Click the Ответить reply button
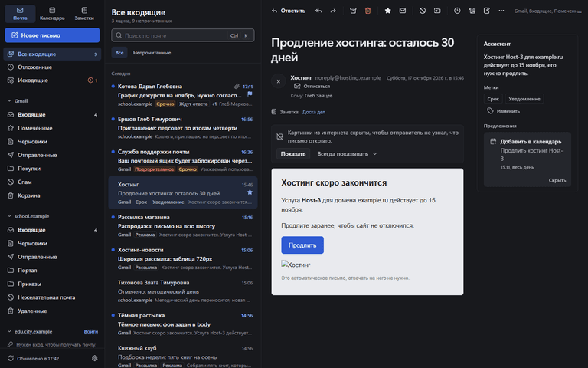Image resolution: width=588 pixels, height=368 pixels. click(x=289, y=11)
